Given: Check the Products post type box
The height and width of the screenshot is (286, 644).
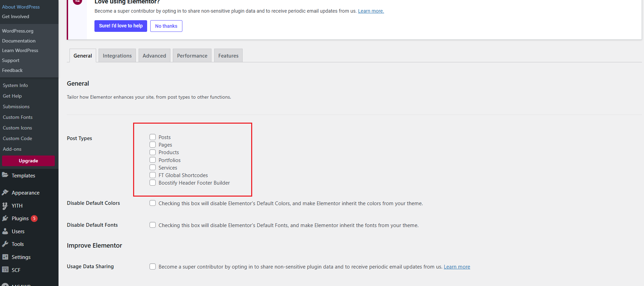Looking at the screenshot, I should coord(153,152).
